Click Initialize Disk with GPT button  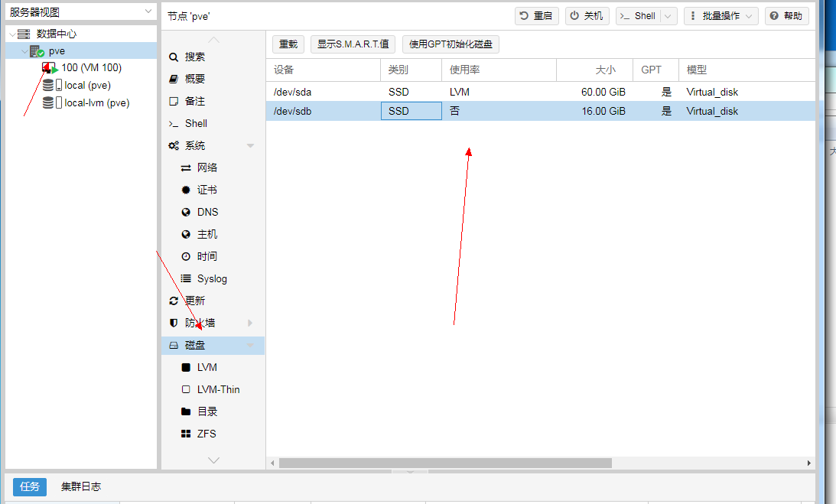(x=451, y=44)
